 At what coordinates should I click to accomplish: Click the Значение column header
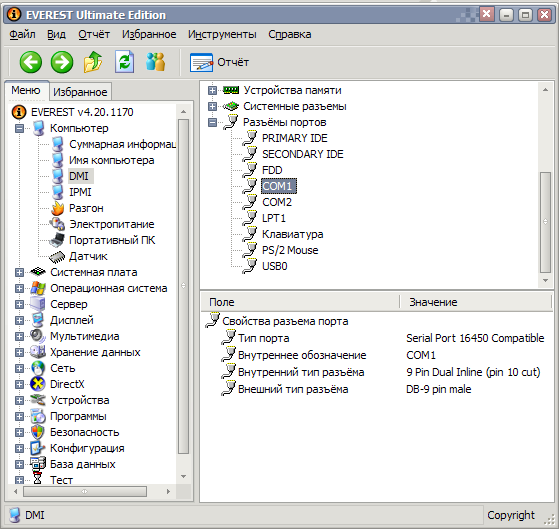coord(476,302)
